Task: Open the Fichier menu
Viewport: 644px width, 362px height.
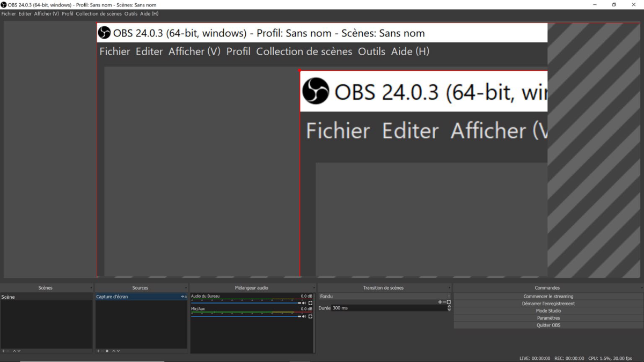Action: (9, 14)
